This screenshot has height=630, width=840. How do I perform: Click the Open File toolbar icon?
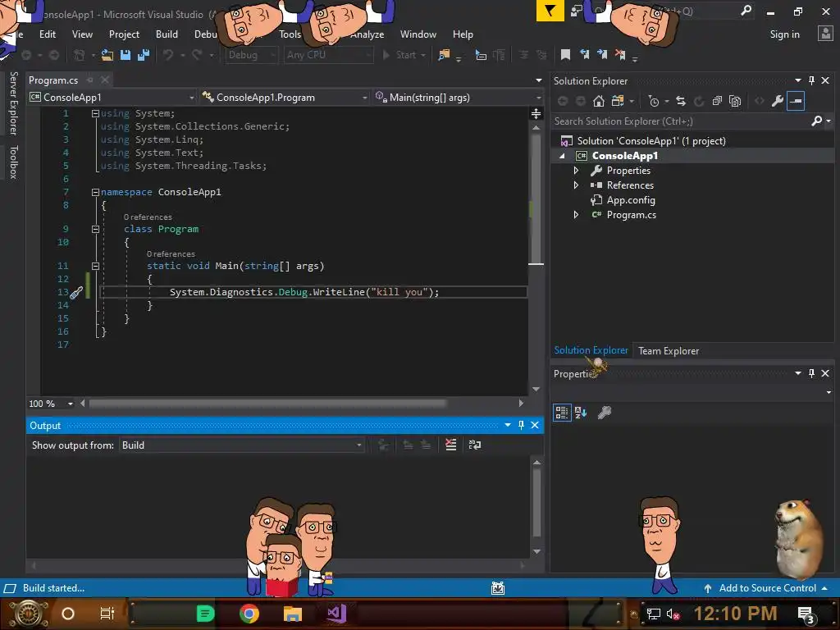pos(107,55)
